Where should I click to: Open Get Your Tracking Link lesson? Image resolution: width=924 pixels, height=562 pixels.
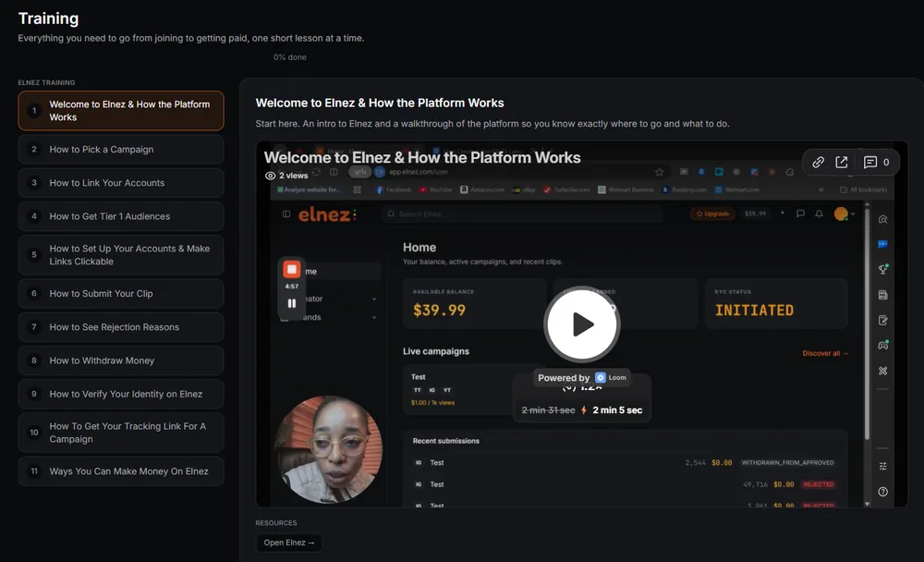click(121, 433)
